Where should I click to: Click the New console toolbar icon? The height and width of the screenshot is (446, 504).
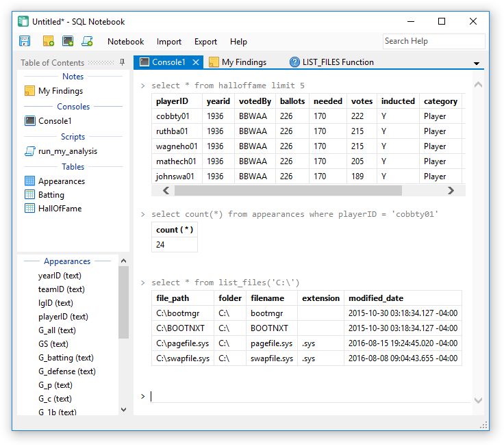(68, 41)
